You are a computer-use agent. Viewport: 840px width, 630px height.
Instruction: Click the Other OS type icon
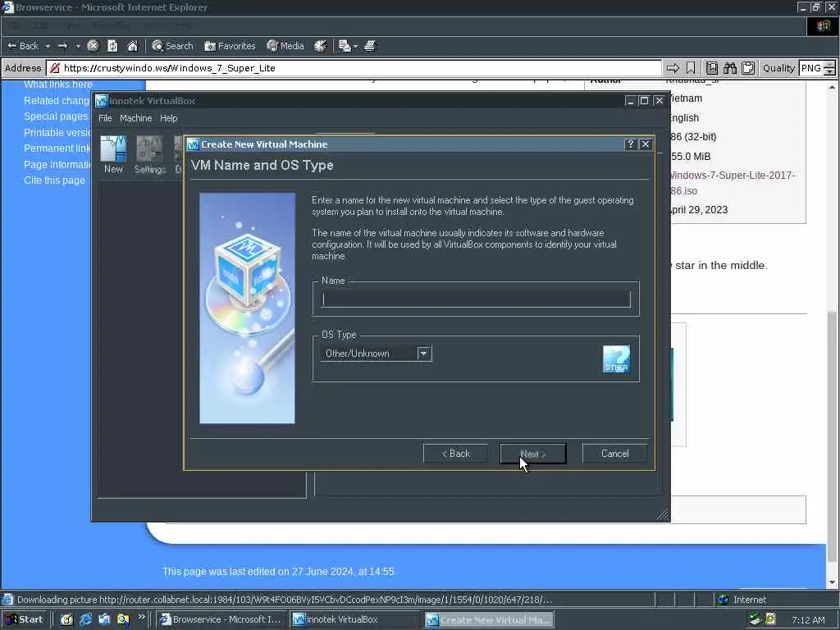pos(616,359)
